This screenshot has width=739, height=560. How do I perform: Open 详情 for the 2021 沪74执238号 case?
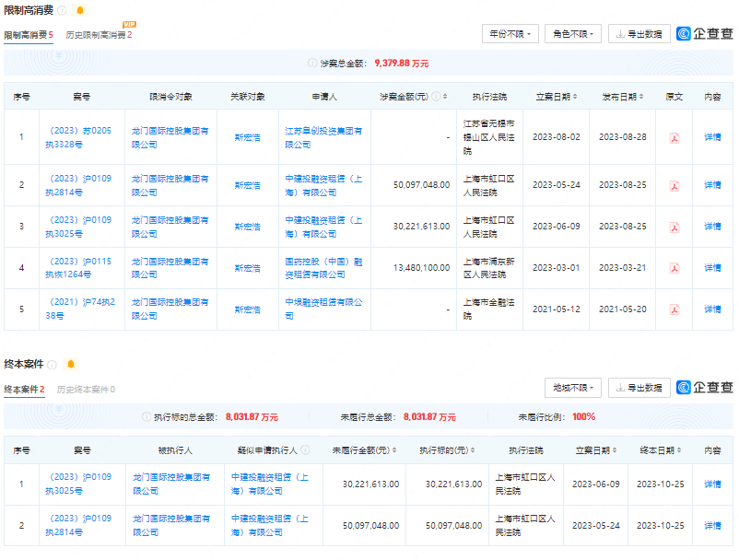pos(712,309)
